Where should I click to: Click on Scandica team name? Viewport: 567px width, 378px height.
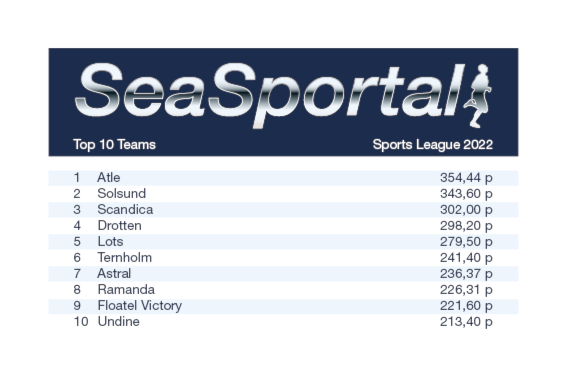coord(125,209)
